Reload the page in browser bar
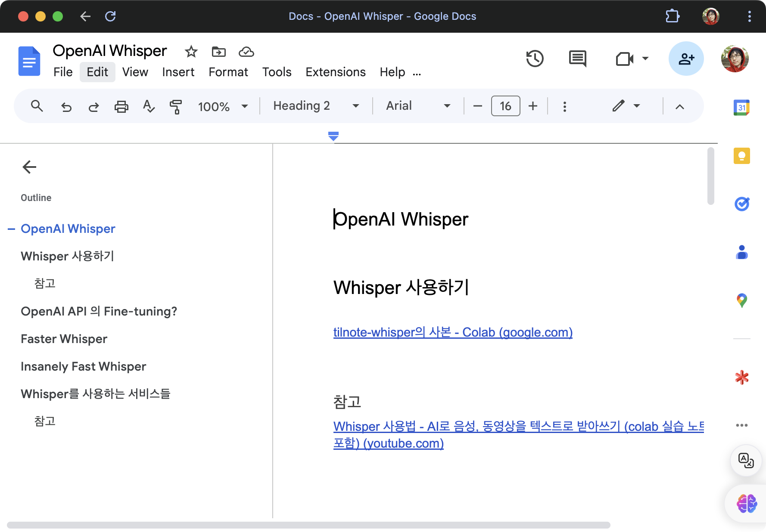 click(110, 16)
